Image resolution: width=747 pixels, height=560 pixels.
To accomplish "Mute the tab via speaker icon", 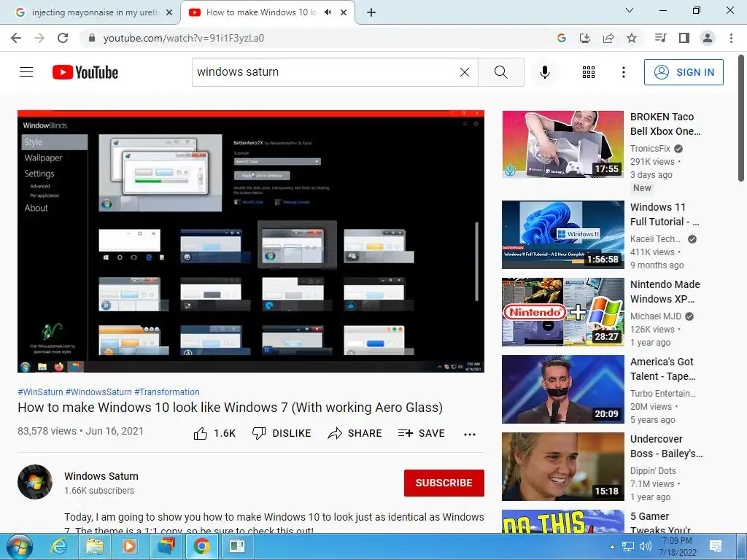I will [328, 12].
